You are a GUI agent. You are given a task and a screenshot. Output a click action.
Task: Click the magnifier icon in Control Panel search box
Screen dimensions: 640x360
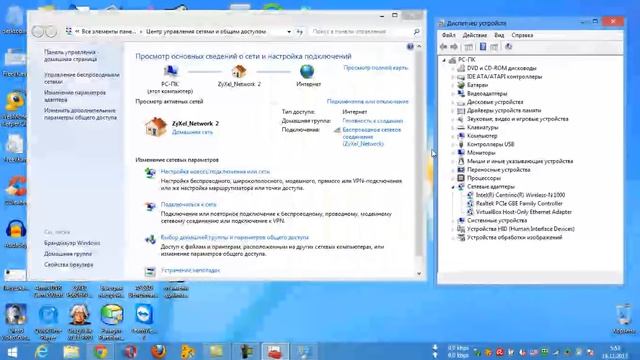416,31
